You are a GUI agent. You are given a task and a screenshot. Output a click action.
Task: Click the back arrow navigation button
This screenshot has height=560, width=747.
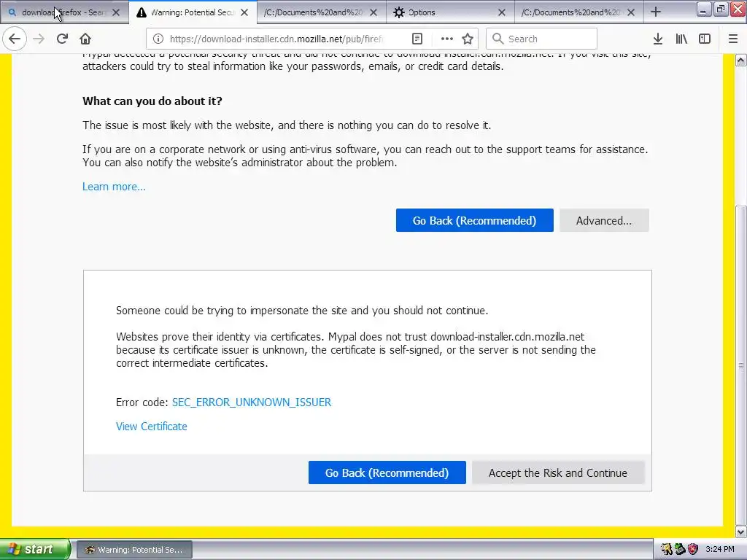click(x=15, y=39)
